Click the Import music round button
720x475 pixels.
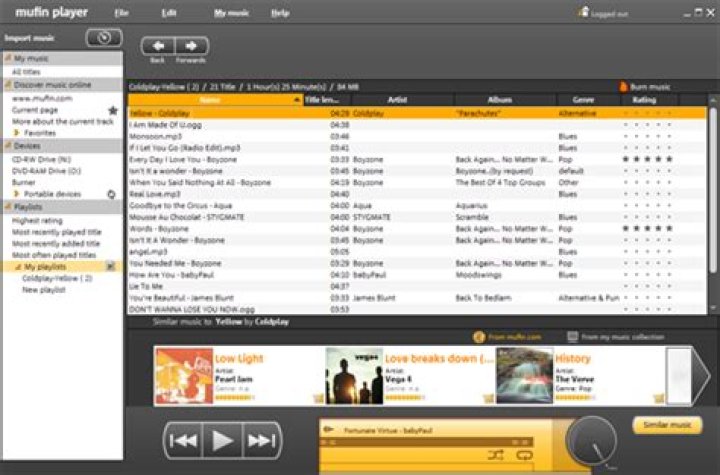pyautogui.click(x=104, y=38)
